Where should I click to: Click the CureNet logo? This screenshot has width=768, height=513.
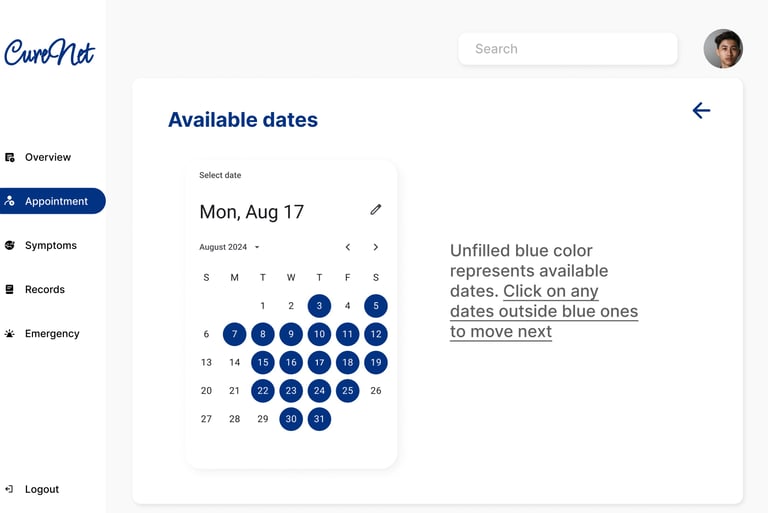click(x=50, y=52)
